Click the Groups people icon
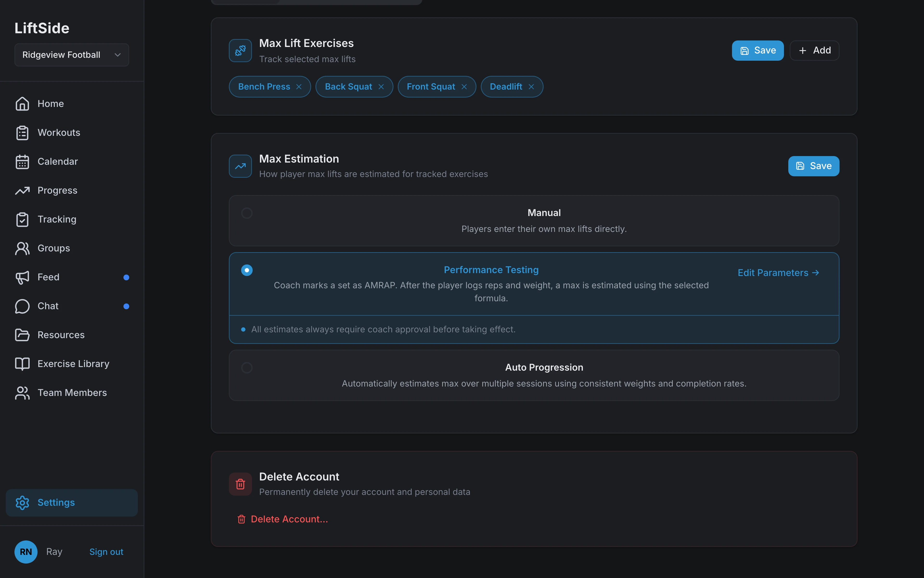Viewport: 924px width, 578px height. [22, 249]
